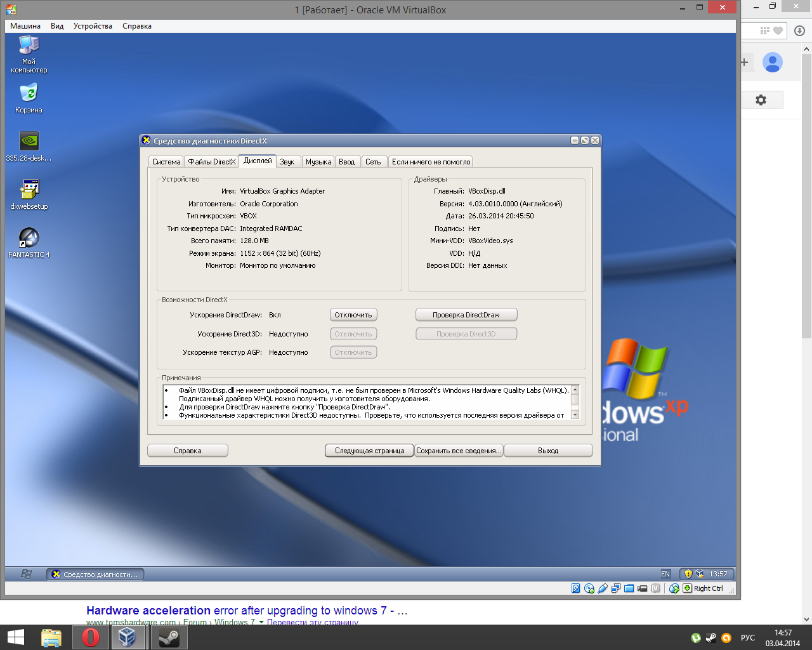Switch to the Сеть tab
Screen dimensions: 812x650
373,162
